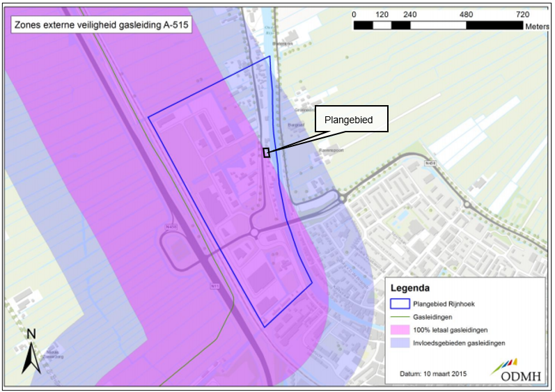Image resolution: width=555 pixels, height=392 pixels.
Task: Select the 'Invloedsgebieden gasleidingen' legend text
Action: (x=459, y=343)
